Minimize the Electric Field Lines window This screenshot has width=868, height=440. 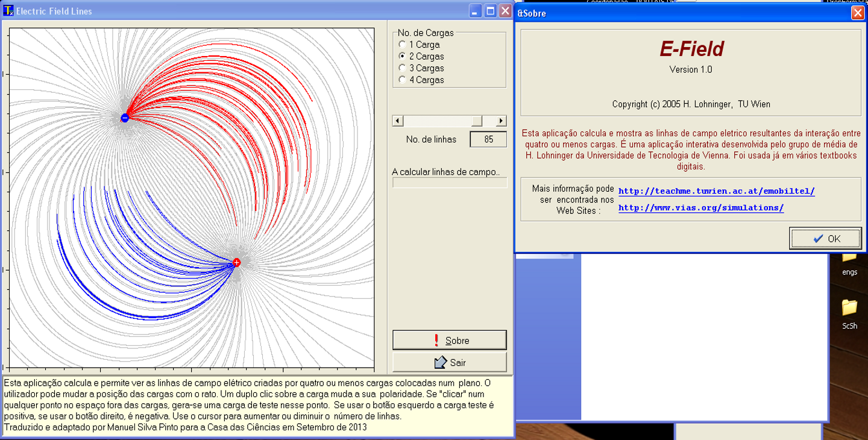476,11
